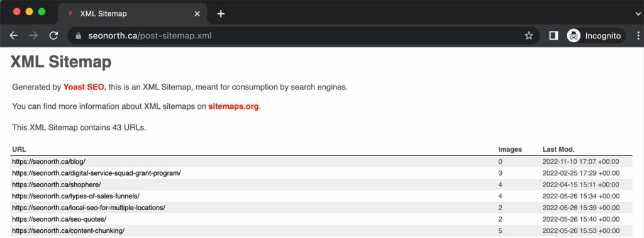Sort by the Images column header
The image size is (644, 238).
(510, 149)
